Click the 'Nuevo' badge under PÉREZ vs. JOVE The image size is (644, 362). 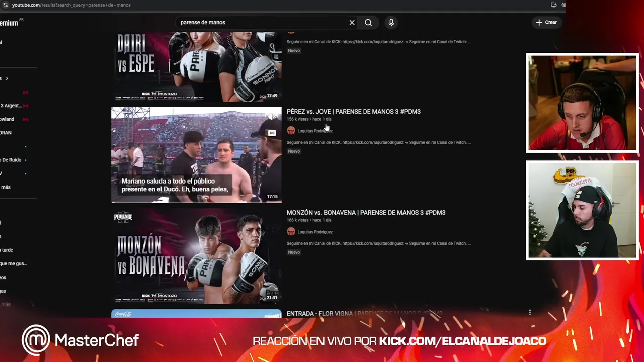tap(294, 151)
